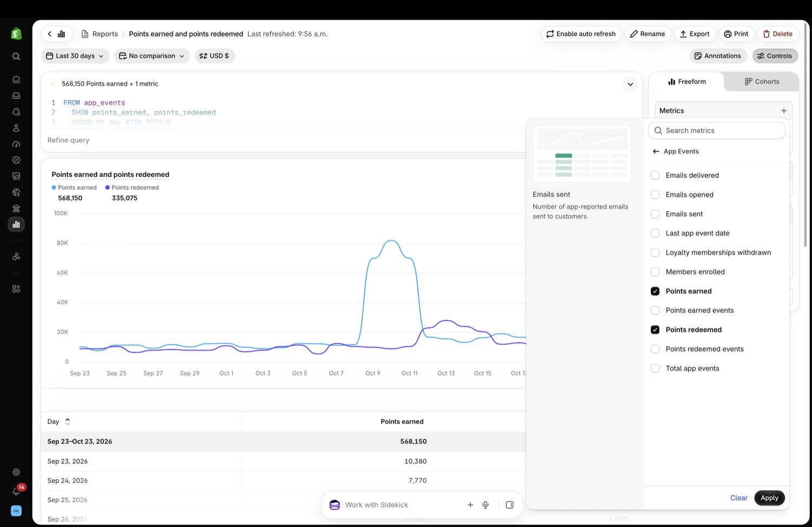The width and height of the screenshot is (812, 527).
Task: Open Apps grid icon in sidebar
Action: (x=16, y=289)
